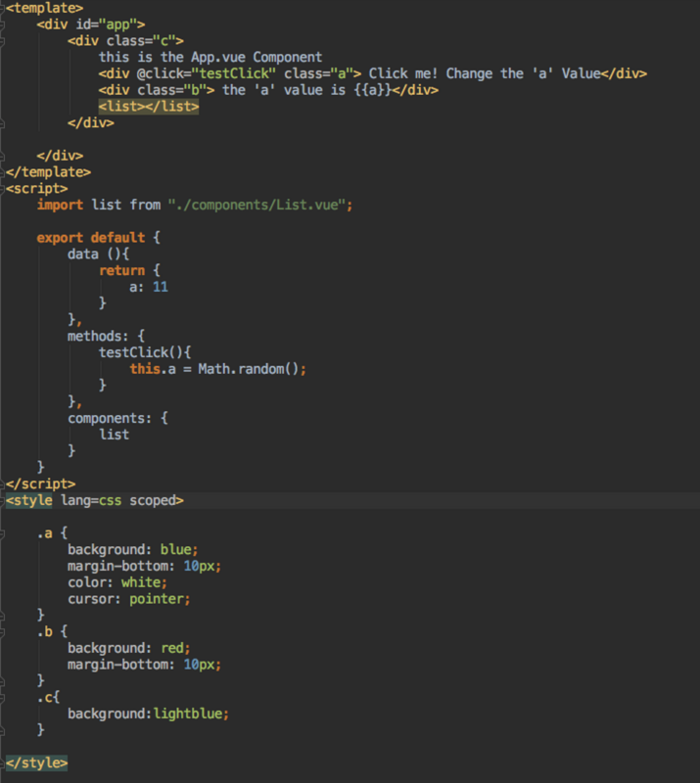The height and width of the screenshot is (783, 700).
Task: Collapse the fold marker beside the opening <template> tag
Action: [x=2, y=9]
